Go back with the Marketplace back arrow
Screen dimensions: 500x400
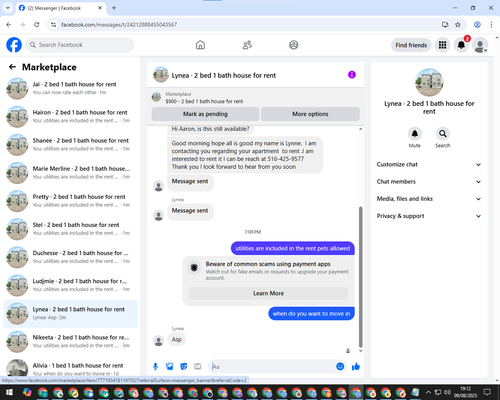tap(12, 67)
